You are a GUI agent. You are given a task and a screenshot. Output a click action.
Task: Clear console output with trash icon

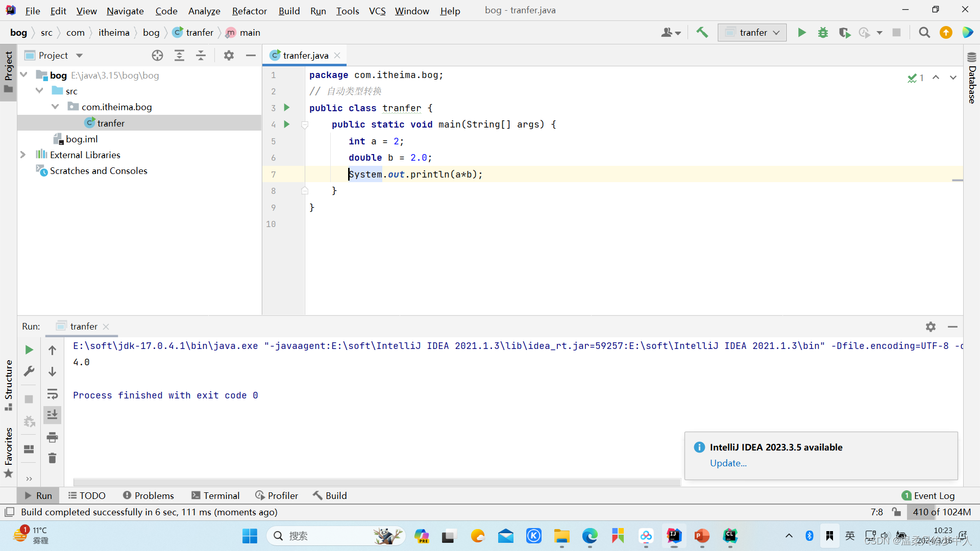point(52,458)
